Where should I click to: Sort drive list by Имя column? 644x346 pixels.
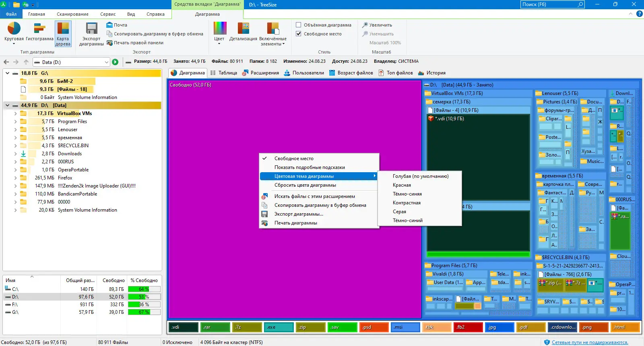click(x=32, y=280)
